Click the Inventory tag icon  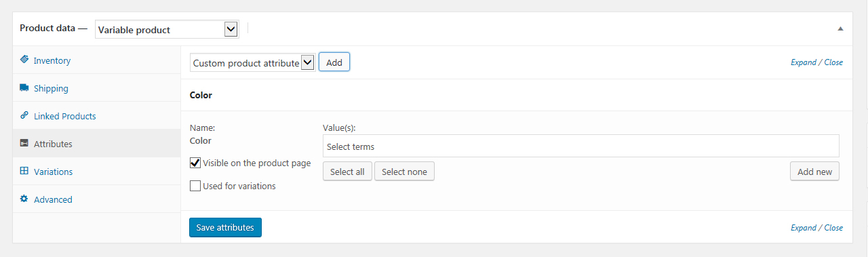[24, 60]
